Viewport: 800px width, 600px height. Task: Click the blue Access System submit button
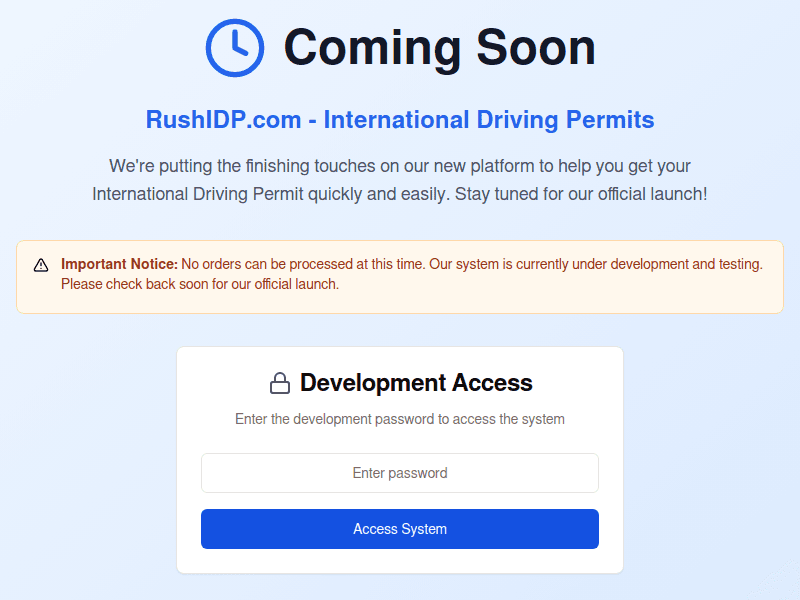[400, 529]
